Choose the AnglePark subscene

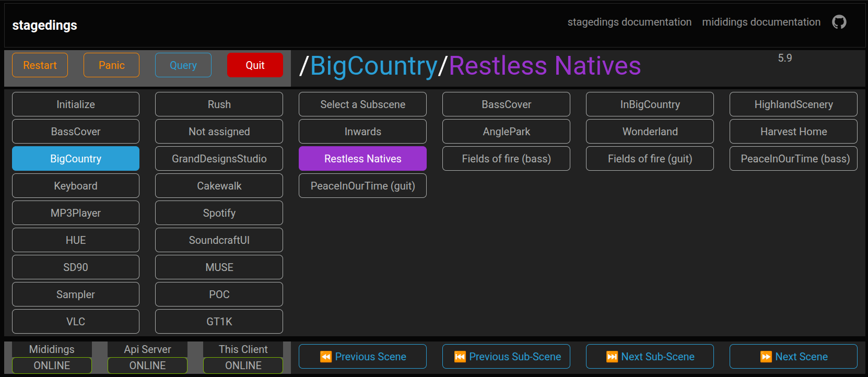click(x=506, y=132)
